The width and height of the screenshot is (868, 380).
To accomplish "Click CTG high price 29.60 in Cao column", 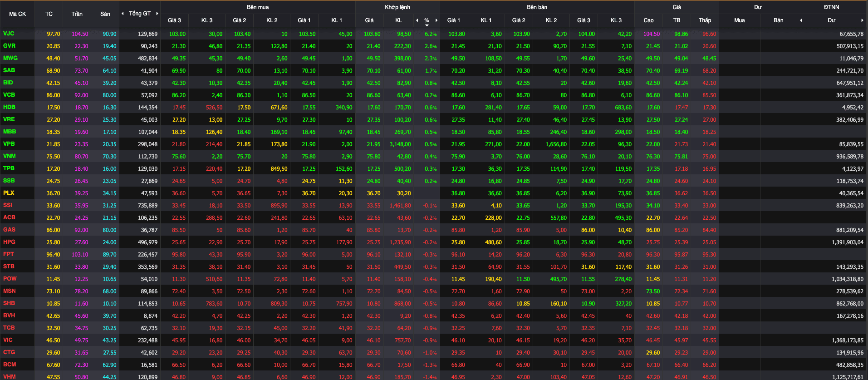I will pyautogui.click(x=653, y=353).
